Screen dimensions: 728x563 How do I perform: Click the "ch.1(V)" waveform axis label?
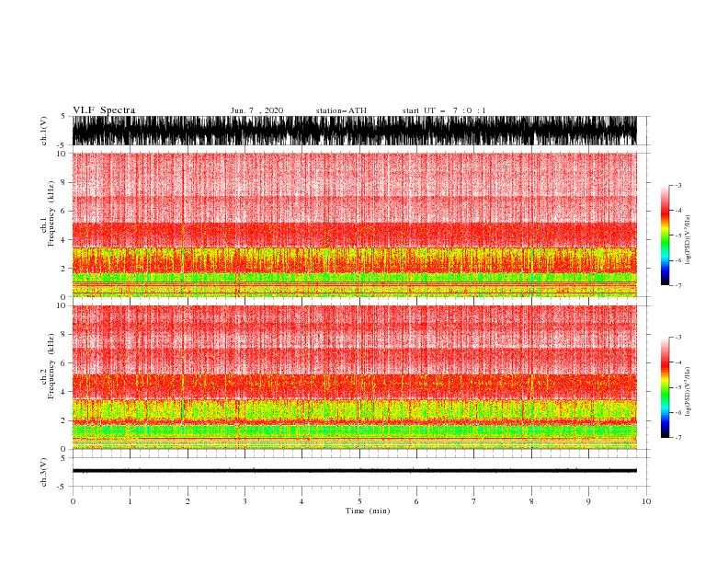(44, 131)
